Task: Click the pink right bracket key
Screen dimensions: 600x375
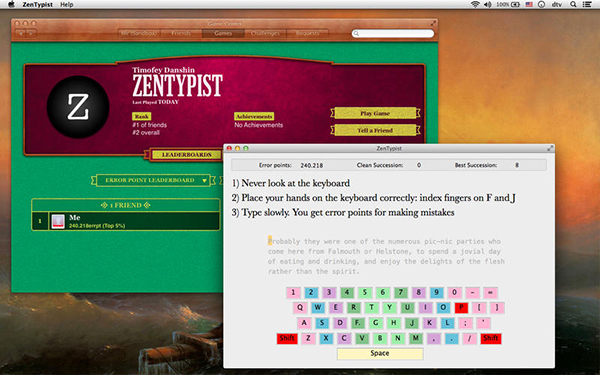Action: (497, 308)
